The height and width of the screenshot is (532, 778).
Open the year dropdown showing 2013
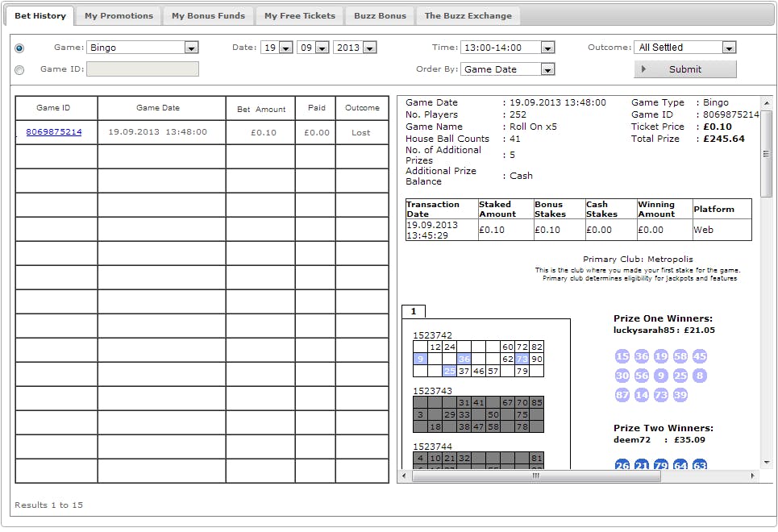pos(355,48)
